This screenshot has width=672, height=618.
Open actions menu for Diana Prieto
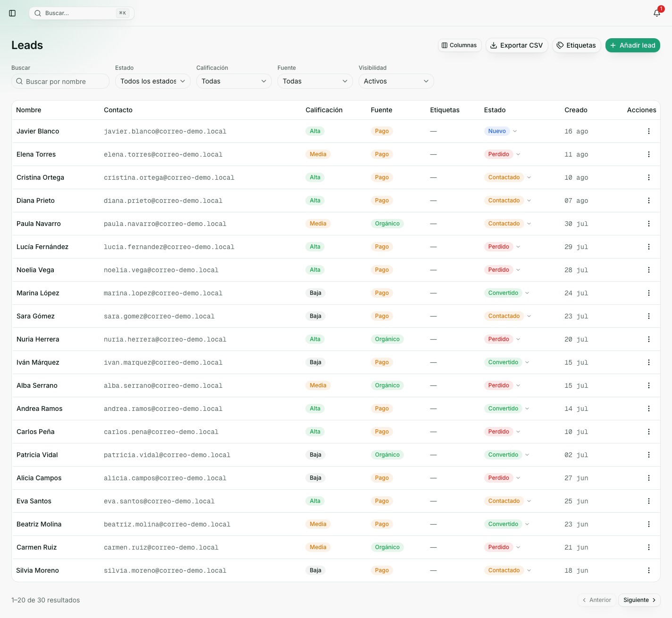coord(649,200)
